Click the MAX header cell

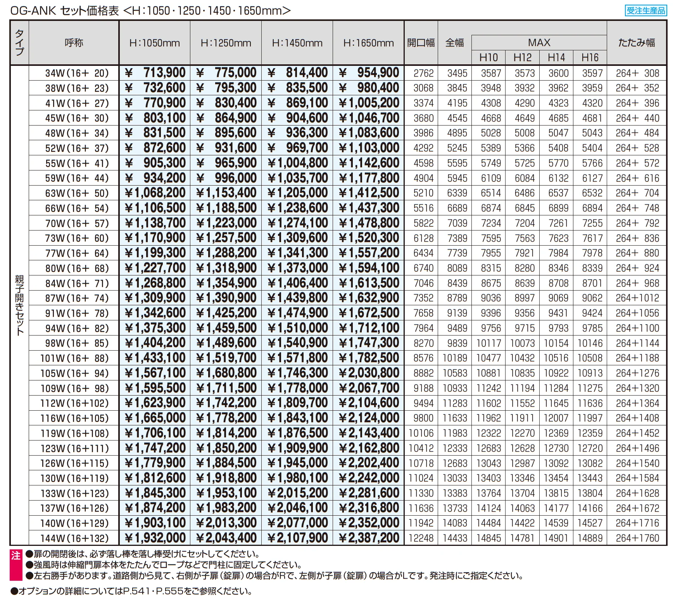(539, 42)
